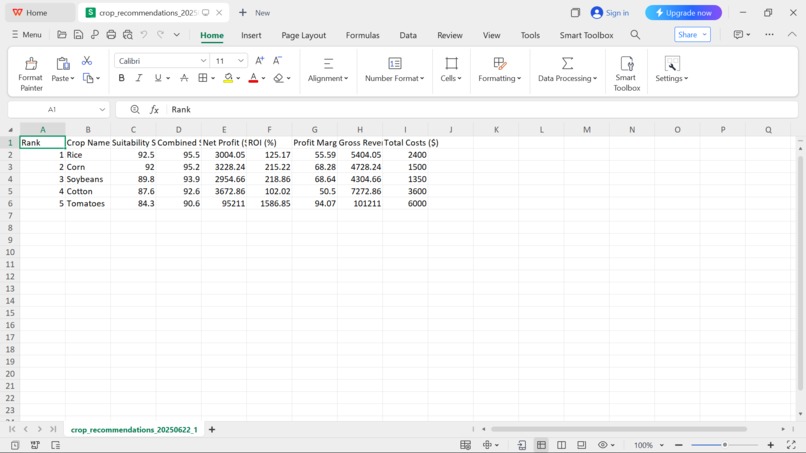Expand the Formatting dropdown
This screenshot has height=453, width=806.
click(500, 78)
